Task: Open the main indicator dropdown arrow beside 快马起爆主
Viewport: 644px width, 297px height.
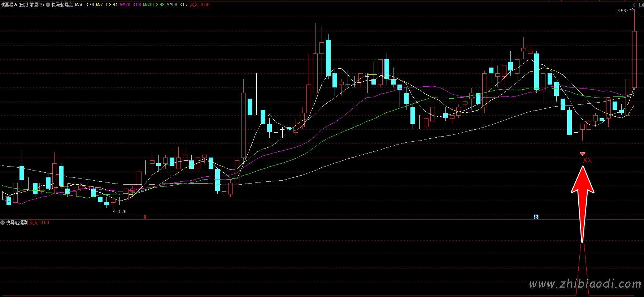Action: tap(48, 5)
